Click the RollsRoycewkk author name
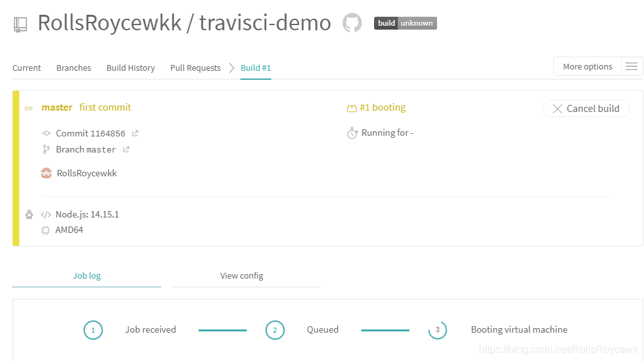This screenshot has height=361, width=644. pos(87,173)
